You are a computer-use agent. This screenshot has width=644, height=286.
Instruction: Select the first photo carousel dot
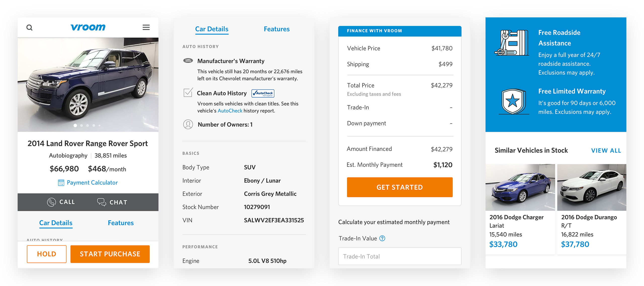[75, 125]
